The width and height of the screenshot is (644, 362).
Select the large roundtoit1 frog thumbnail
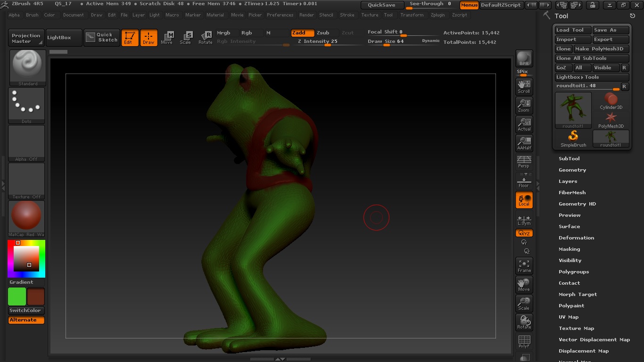tap(573, 110)
